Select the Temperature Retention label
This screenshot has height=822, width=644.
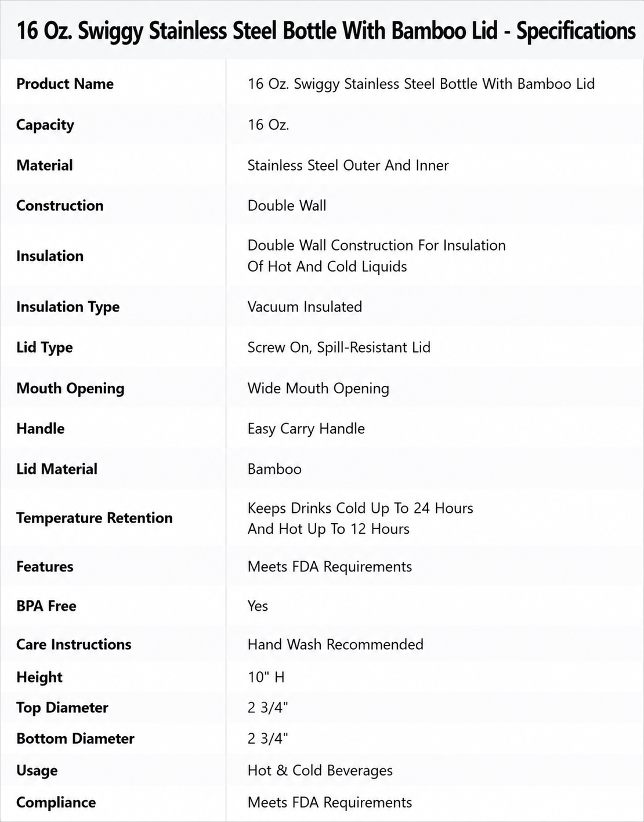(x=95, y=518)
